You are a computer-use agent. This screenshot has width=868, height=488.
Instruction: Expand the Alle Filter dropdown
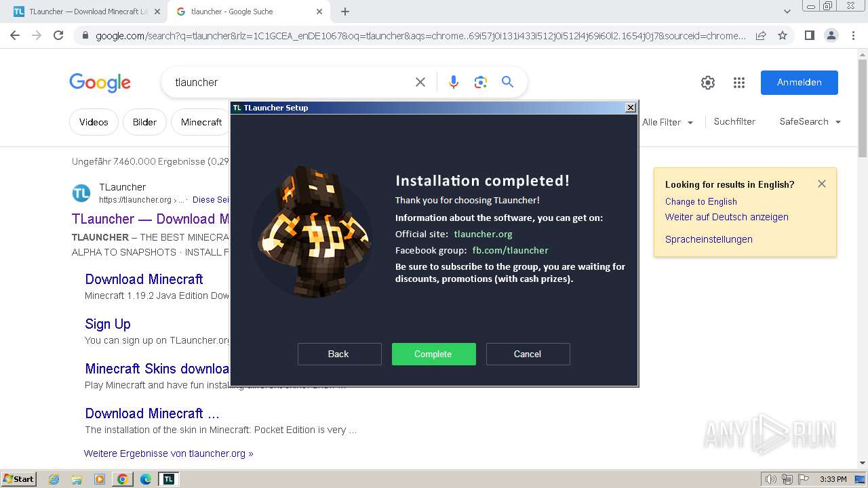coord(668,122)
